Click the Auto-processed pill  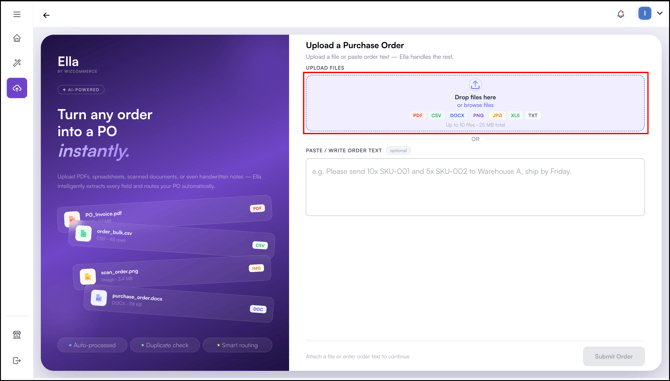click(92, 345)
